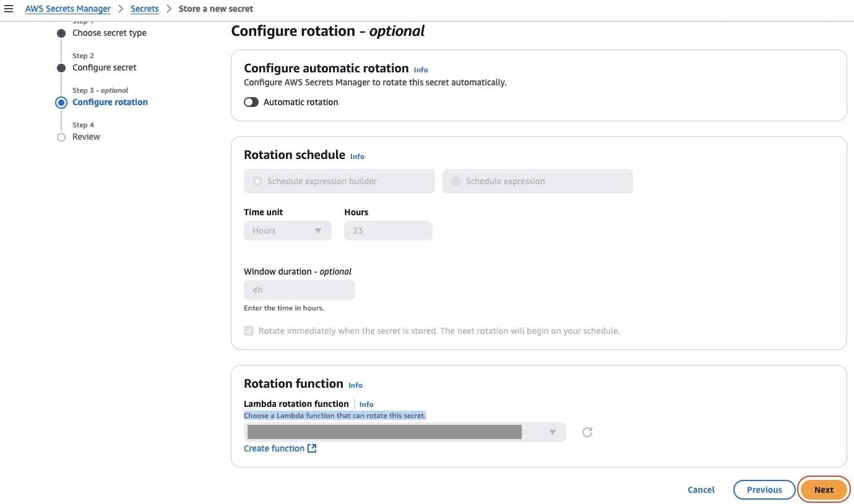Click Info beside Lambda rotation function label
This screenshot has height=504, width=854.
click(366, 404)
